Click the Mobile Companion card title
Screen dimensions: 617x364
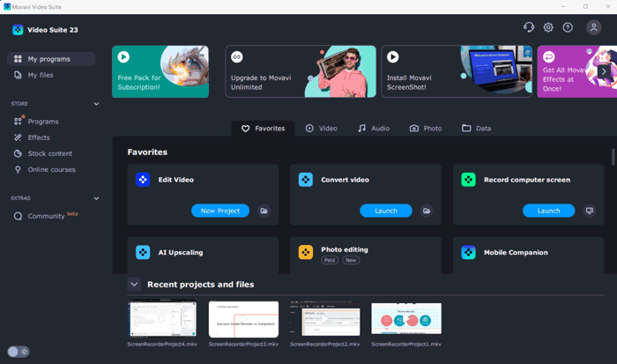point(516,252)
